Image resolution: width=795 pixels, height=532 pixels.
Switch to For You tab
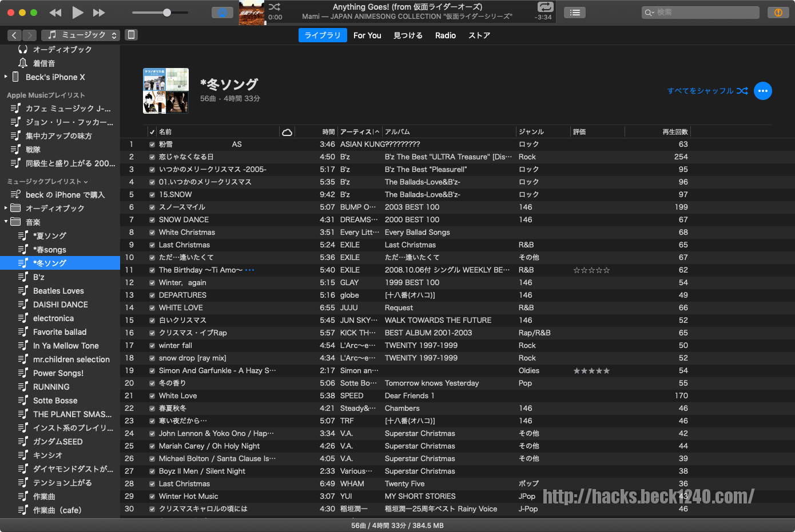click(x=367, y=35)
